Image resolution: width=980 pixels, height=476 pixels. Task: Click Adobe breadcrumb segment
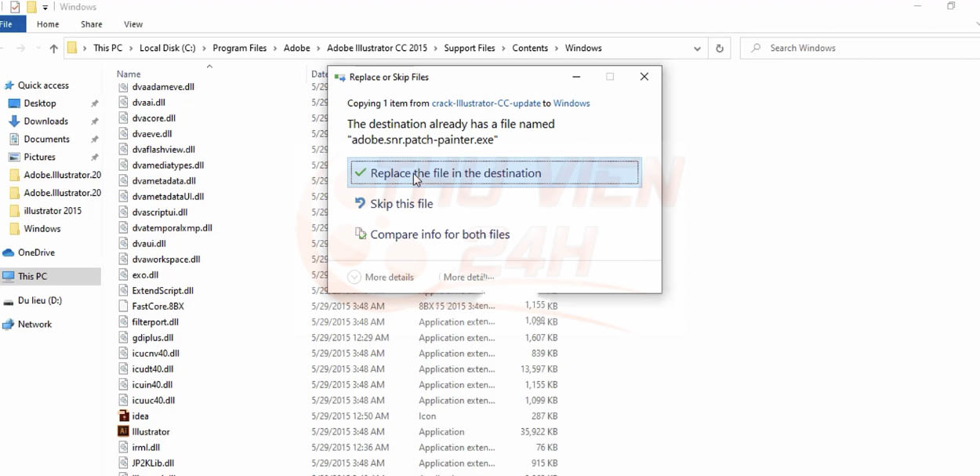pos(297,49)
